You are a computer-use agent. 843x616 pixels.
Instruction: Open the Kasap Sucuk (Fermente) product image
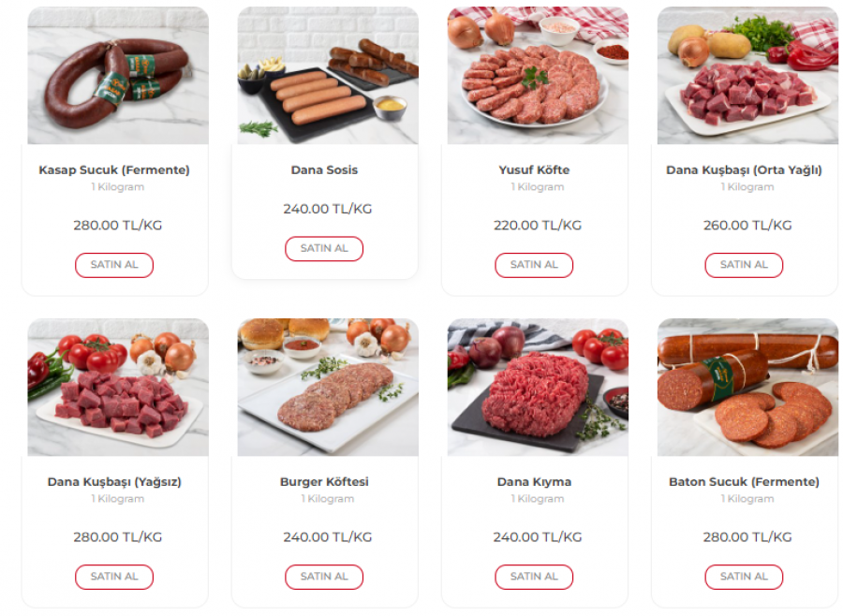(118, 75)
